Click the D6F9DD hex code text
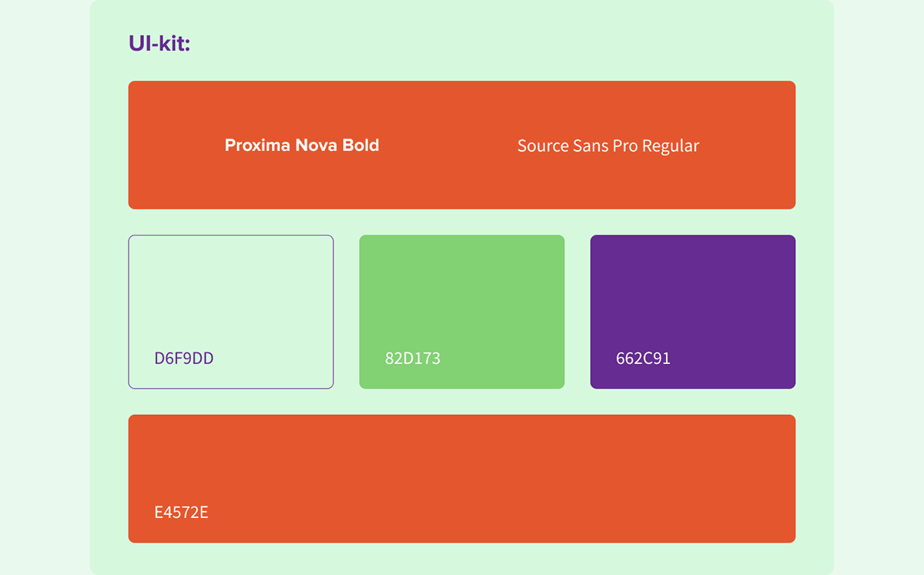The height and width of the screenshot is (575, 924). click(x=184, y=358)
